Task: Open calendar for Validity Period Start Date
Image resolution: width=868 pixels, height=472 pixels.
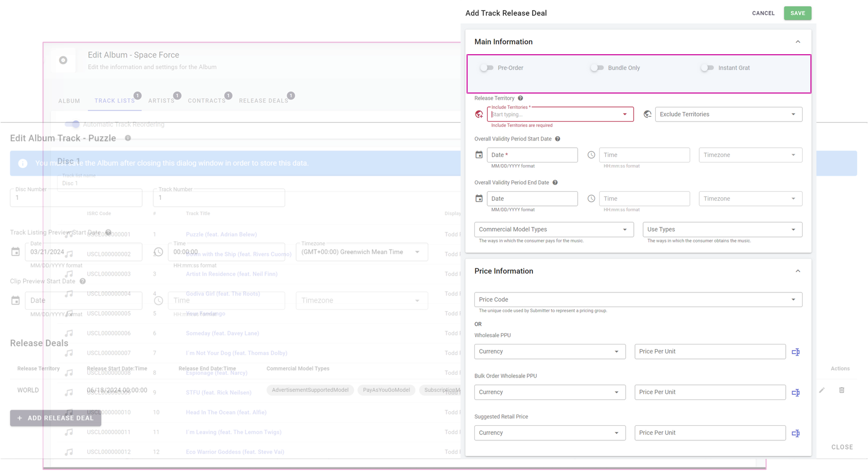Action: point(479,155)
